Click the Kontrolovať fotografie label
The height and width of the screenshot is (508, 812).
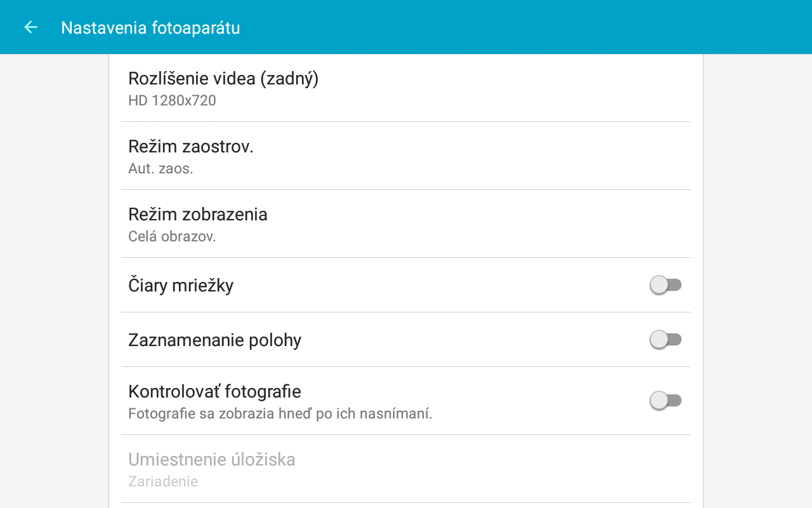[x=214, y=391]
